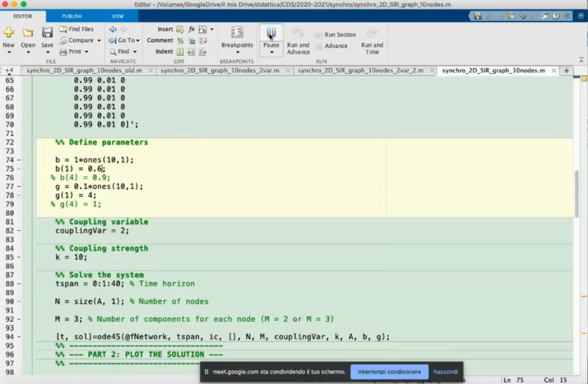Toggle breakpoint at line 85
The image size is (588, 384).
[x=19, y=257]
